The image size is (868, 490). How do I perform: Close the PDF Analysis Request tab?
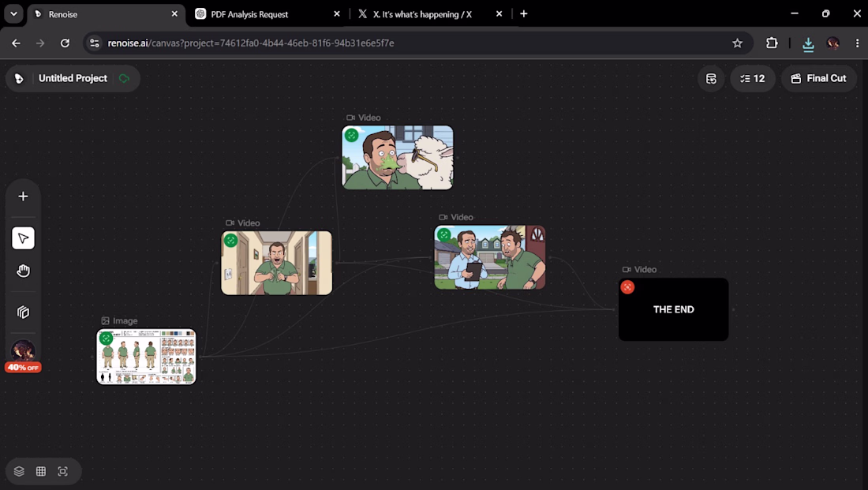(337, 14)
